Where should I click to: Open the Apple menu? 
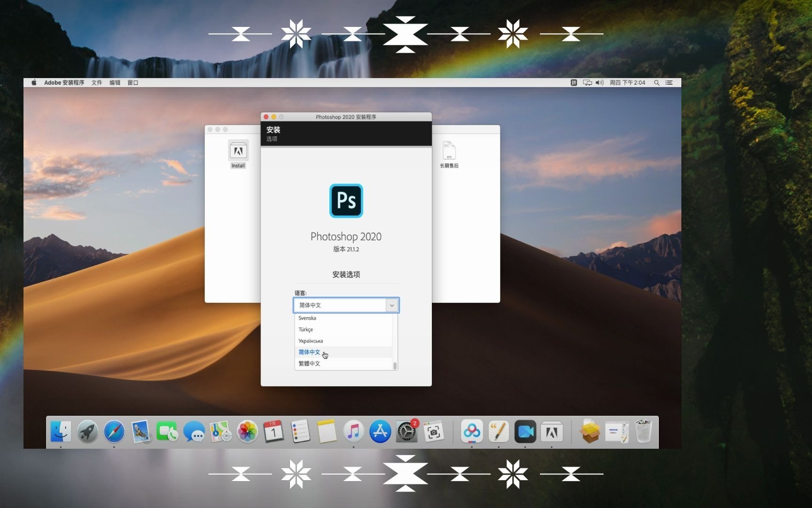(x=34, y=82)
